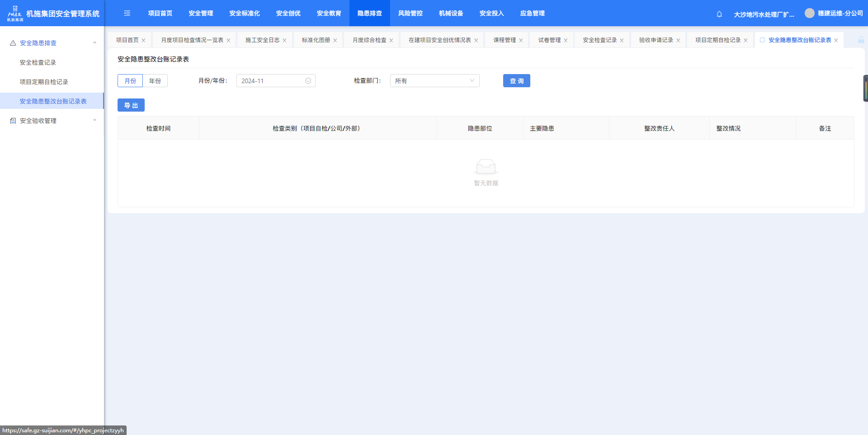Click the 查询 button
The height and width of the screenshot is (435, 868).
[x=516, y=81]
